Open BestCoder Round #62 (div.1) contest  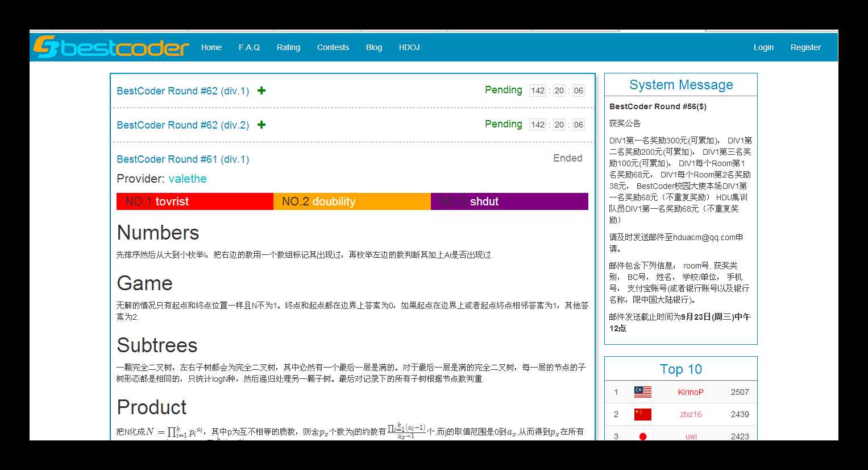[183, 91]
